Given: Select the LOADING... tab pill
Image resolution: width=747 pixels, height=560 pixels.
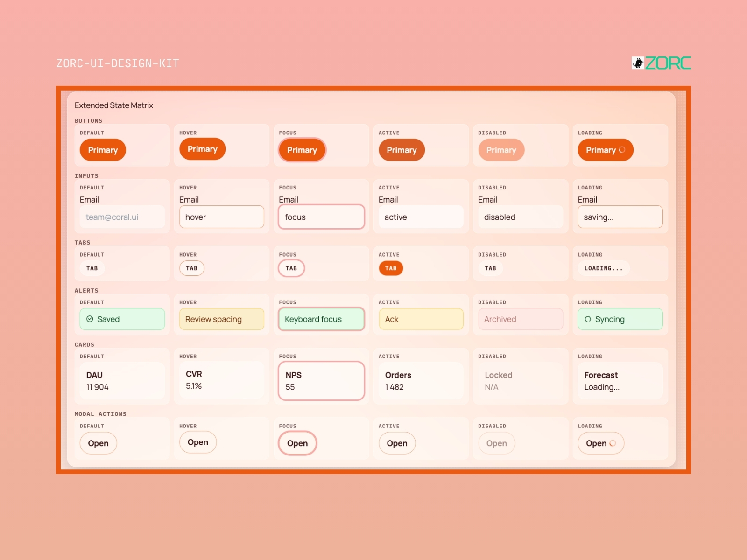Looking at the screenshot, I should pyautogui.click(x=604, y=268).
